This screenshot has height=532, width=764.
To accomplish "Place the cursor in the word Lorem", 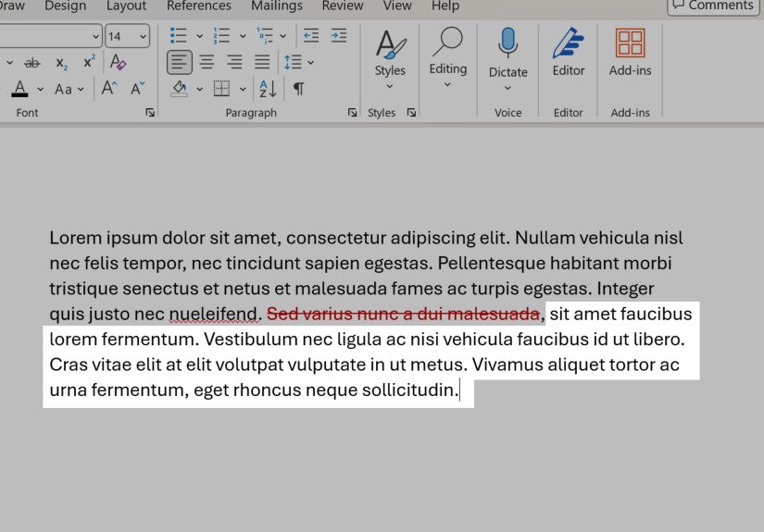I will (76, 238).
